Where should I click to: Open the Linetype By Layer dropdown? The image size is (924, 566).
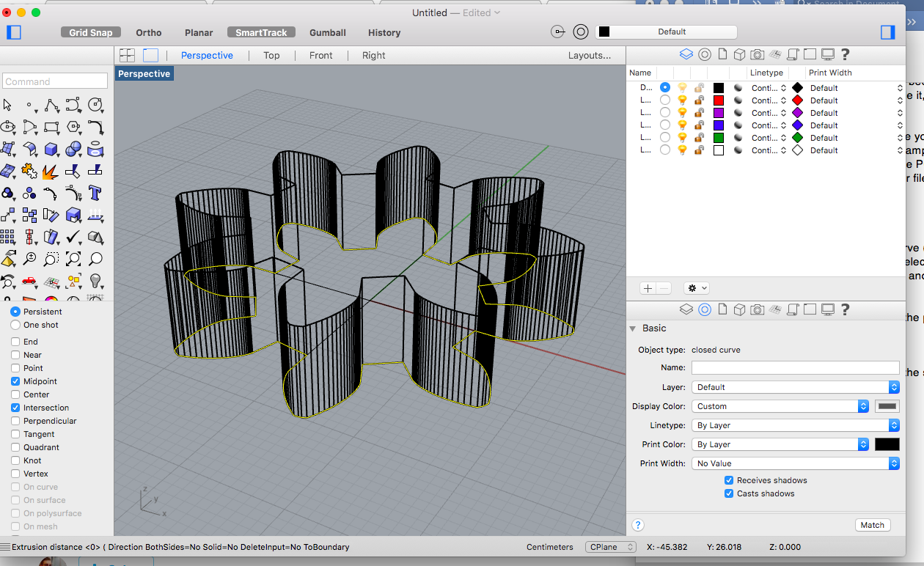(795, 425)
